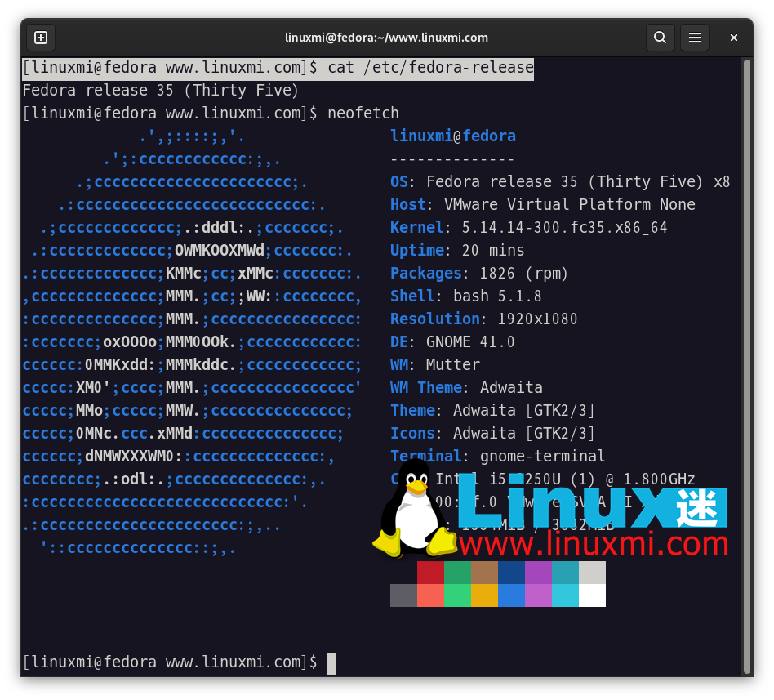Click the pure white color block
774x700 pixels.
592,595
